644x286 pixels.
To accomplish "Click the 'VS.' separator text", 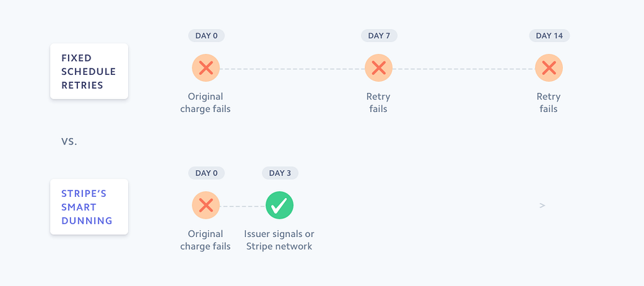I will pyautogui.click(x=69, y=142).
